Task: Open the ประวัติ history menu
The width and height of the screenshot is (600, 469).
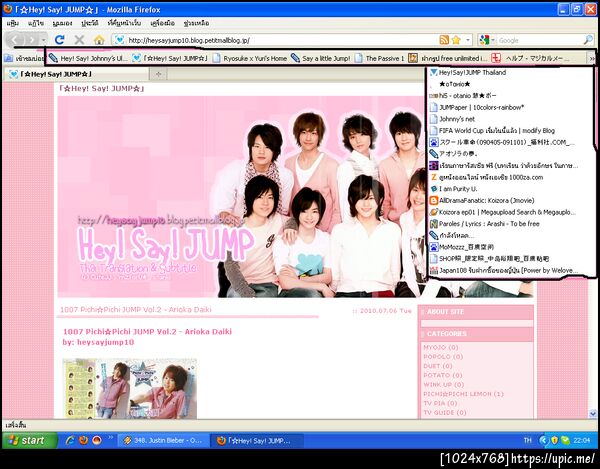Action: [x=90, y=23]
